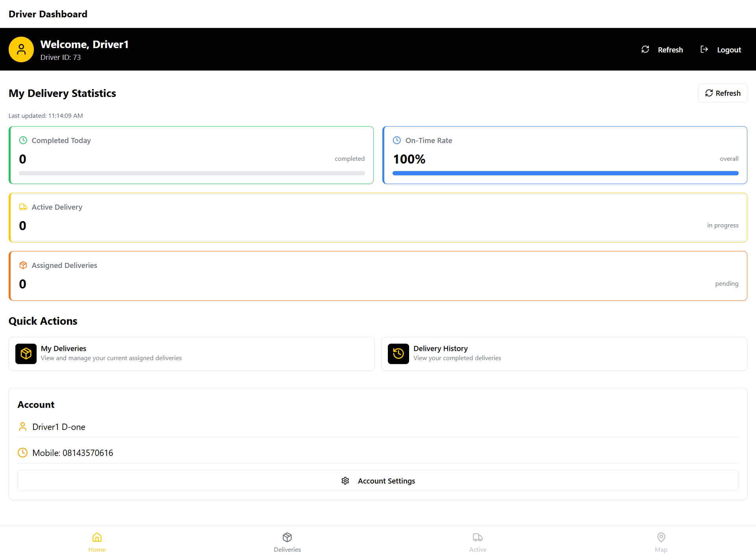
Task: Click the box icon beside Assigned Deliveries
Action: tap(23, 265)
